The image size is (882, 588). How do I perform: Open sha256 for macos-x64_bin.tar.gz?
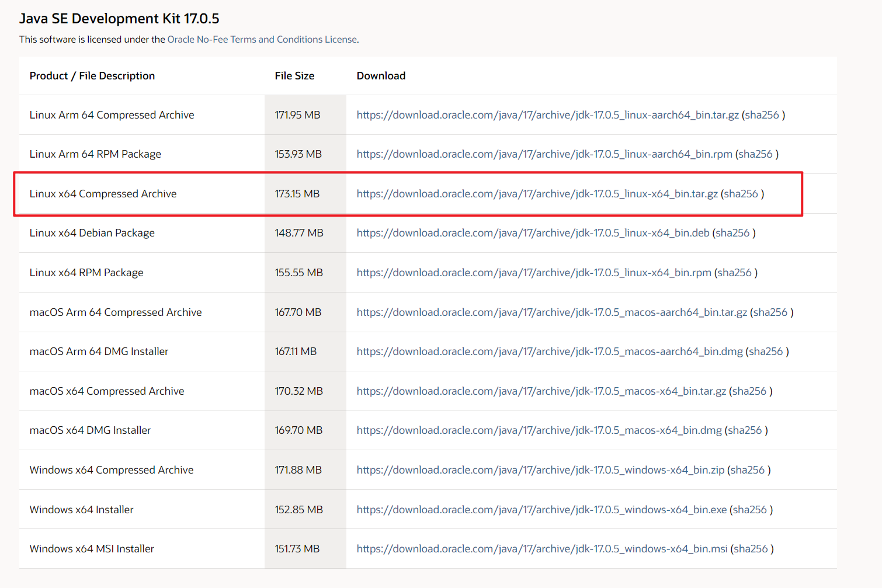coord(749,391)
